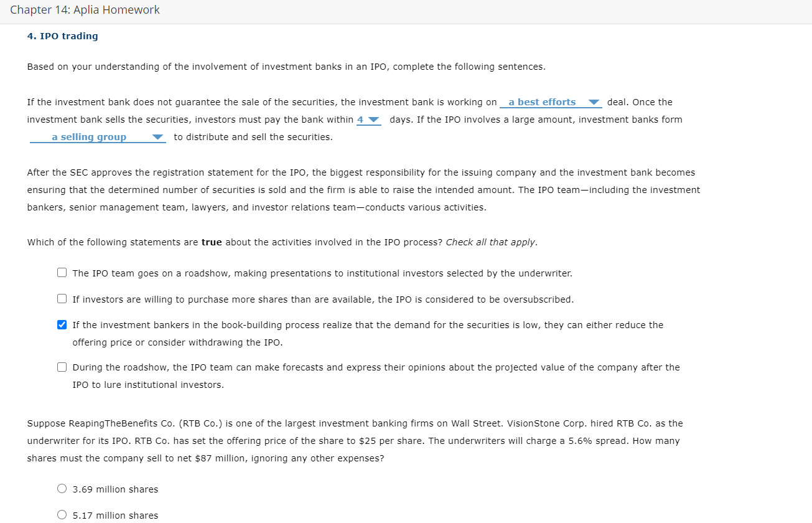812x523 pixels.
Task: Select the "3.69 million shares" radio button
Action: coord(62,488)
